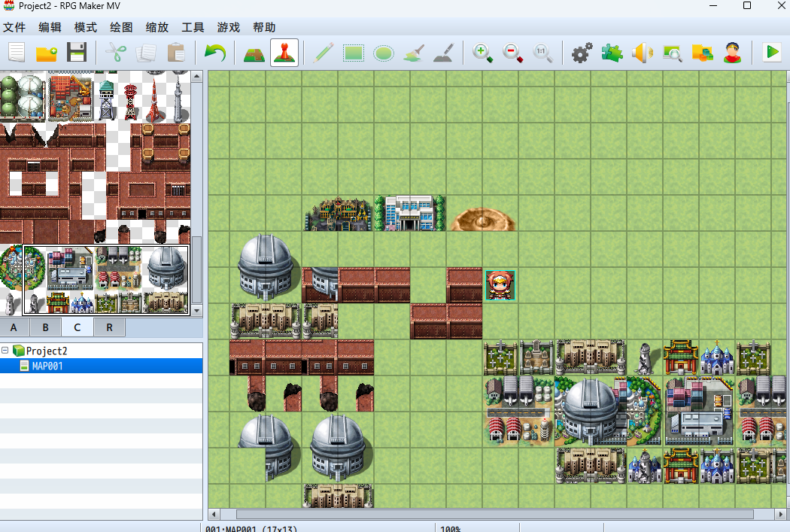Open the 文件 menu
The width and height of the screenshot is (790, 532).
(x=14, y=27)
